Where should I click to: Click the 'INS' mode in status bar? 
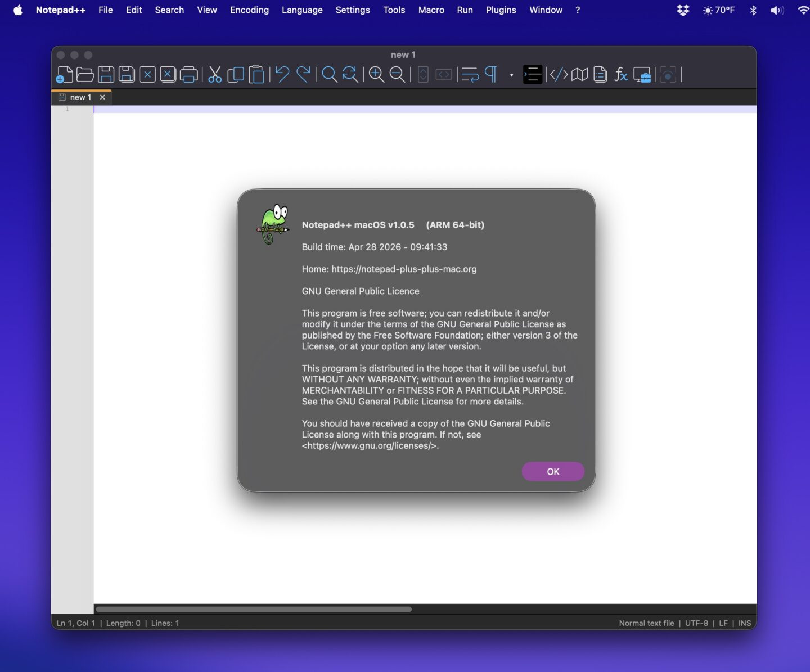click(x=745, y=623)
